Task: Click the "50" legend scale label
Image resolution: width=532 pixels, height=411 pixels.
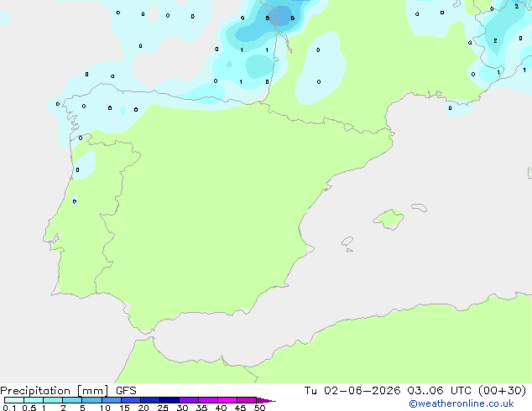Action: point(259,408)
